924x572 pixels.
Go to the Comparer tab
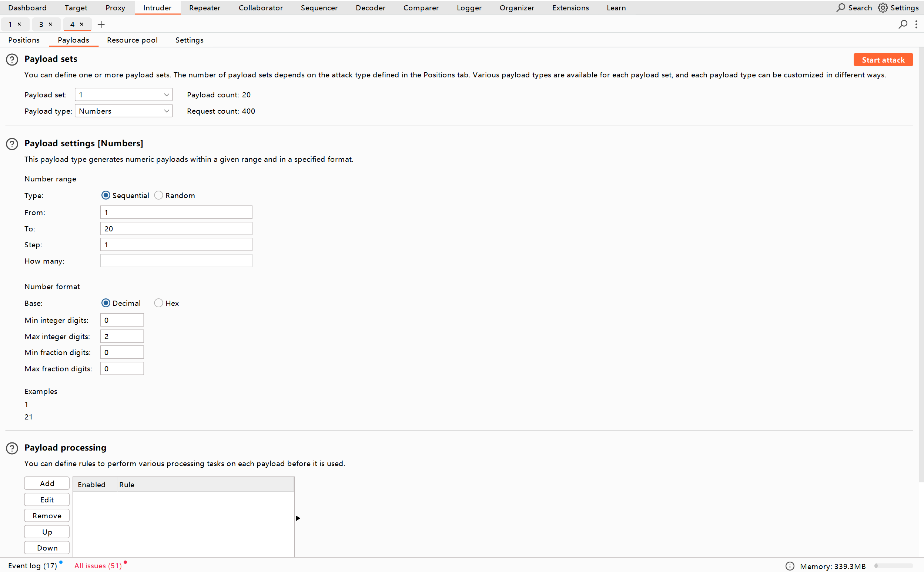[x=421, y=7]
